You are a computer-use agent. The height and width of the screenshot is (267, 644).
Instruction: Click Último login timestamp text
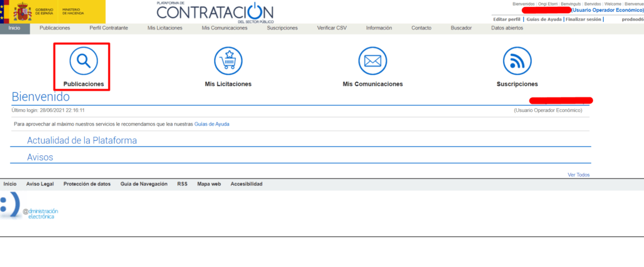coord(48,111)
